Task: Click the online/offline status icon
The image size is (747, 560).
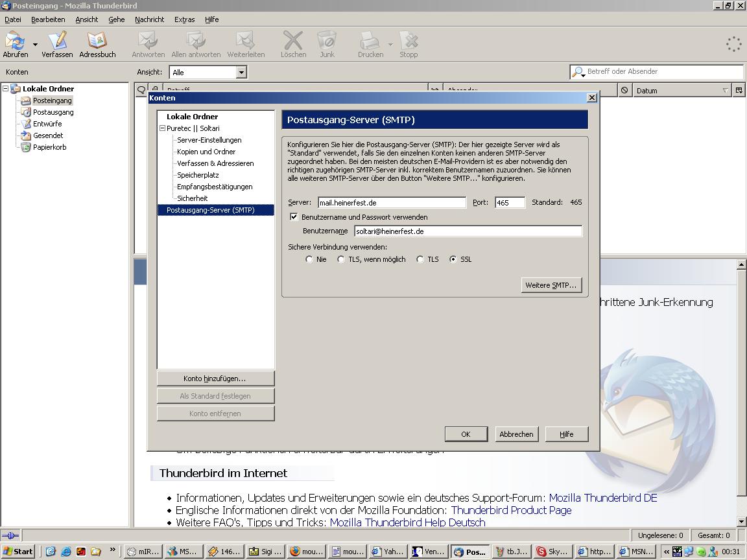Action: click(x=10, y=536)
